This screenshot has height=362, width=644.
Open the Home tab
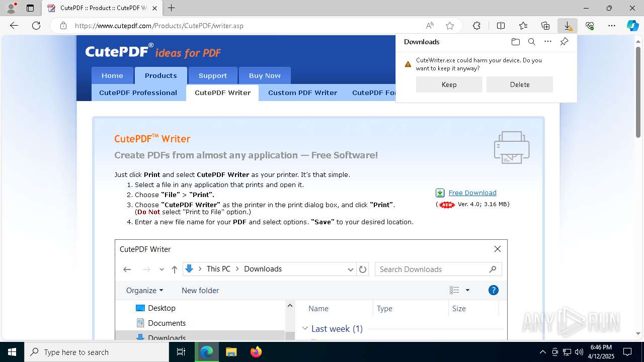point(112,75)
